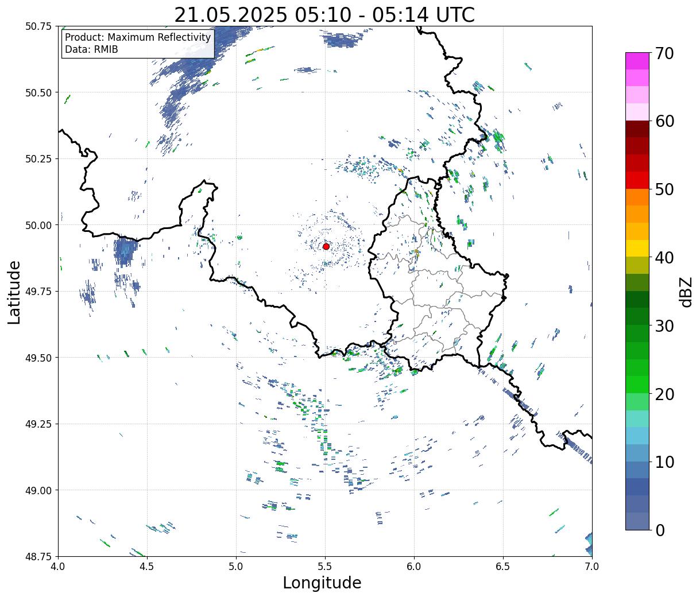This screenshot has width=700, height=597.
Task: Click longitude tick label 5.5
Action: [325, 566]
